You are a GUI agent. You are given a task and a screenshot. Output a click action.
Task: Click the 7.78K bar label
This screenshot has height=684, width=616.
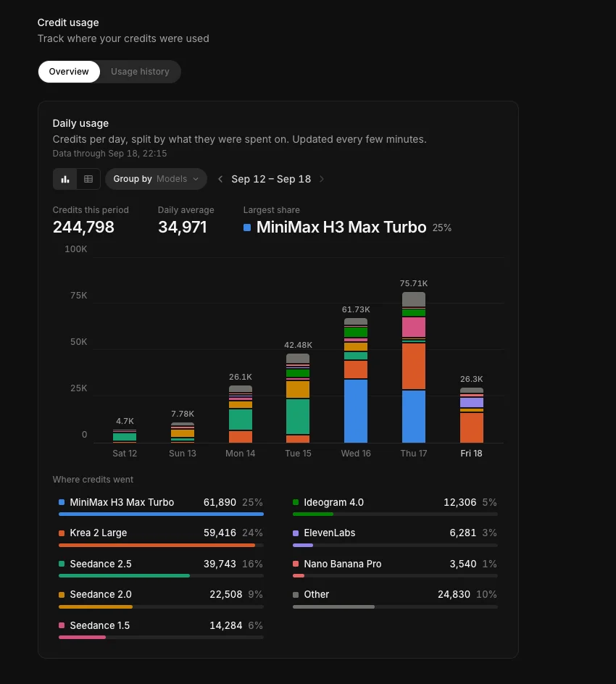(x=183, y=414)
